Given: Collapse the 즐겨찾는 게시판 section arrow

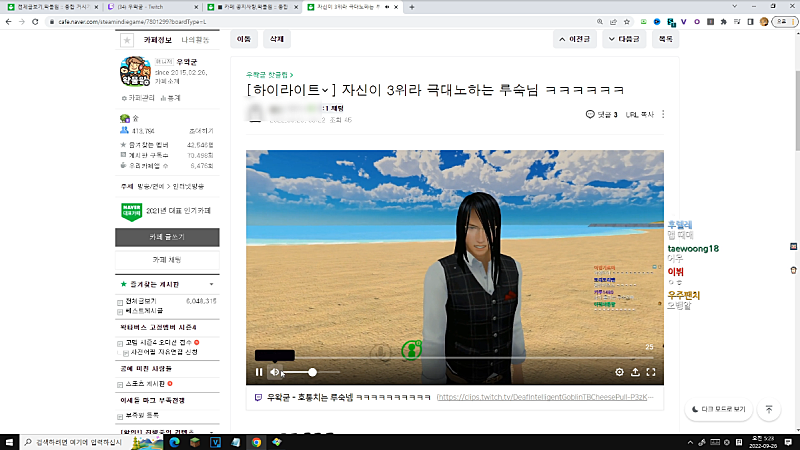Looking at the screenshot, I should click(211, 284).
